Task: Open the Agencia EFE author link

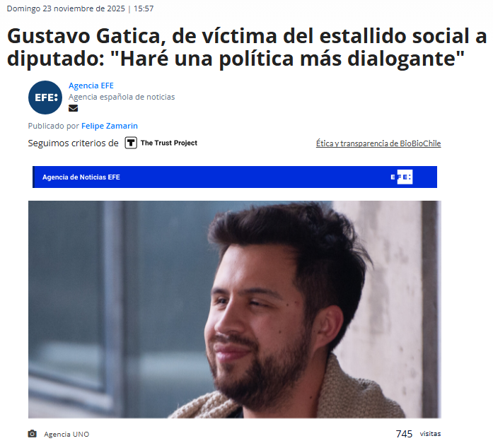Action: click(91, 86)
